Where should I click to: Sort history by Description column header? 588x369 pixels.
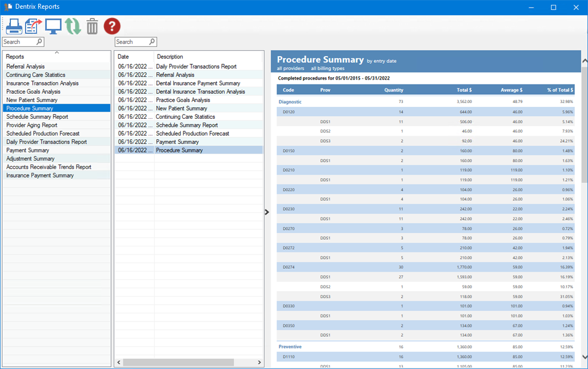click(x=170, y=57)
